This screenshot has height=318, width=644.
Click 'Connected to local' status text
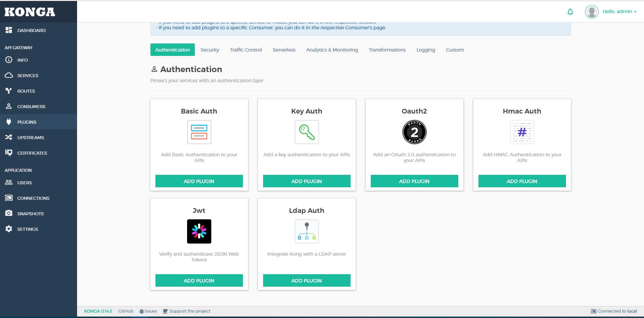click(x=617, y=311)
